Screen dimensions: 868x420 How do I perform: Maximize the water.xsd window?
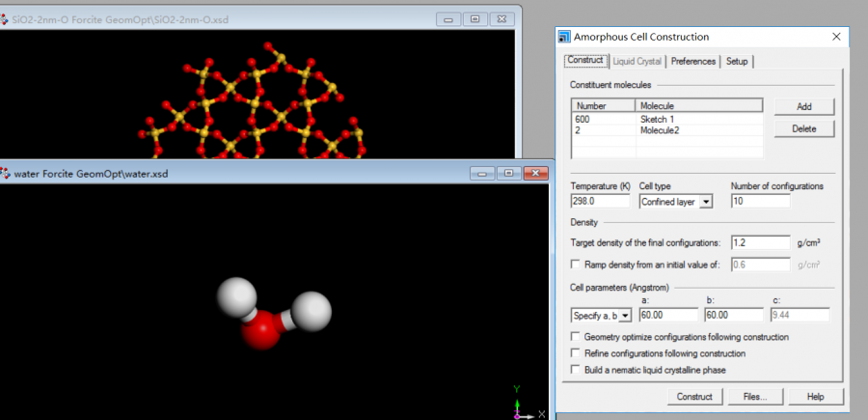(508, 174)
